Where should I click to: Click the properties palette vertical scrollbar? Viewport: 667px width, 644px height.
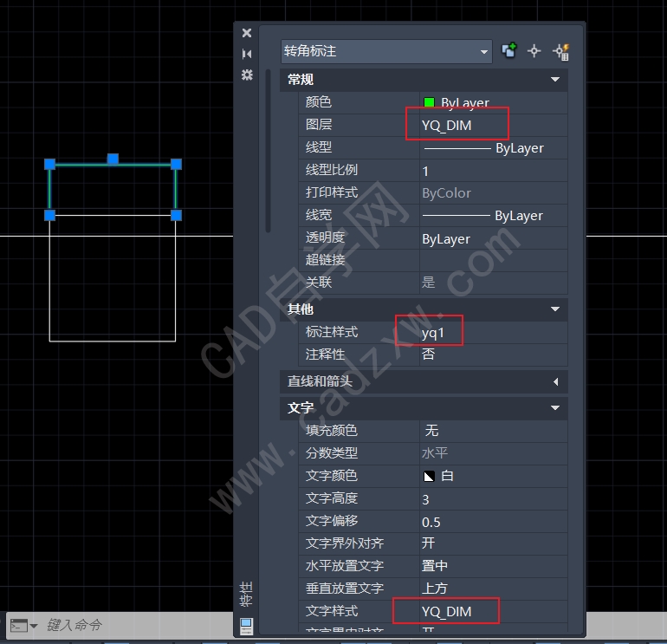pos(268,151)
